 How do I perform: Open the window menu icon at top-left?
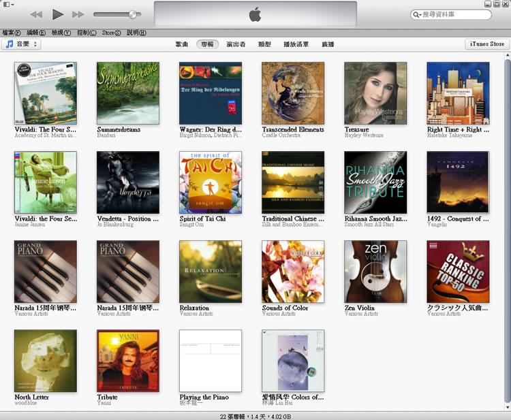[8, 5]
